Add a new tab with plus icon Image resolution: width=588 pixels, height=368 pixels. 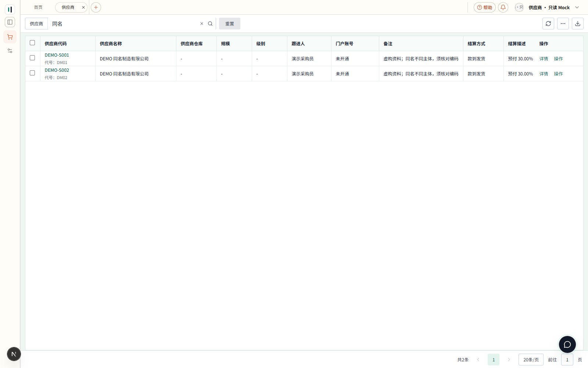[96, 7]
